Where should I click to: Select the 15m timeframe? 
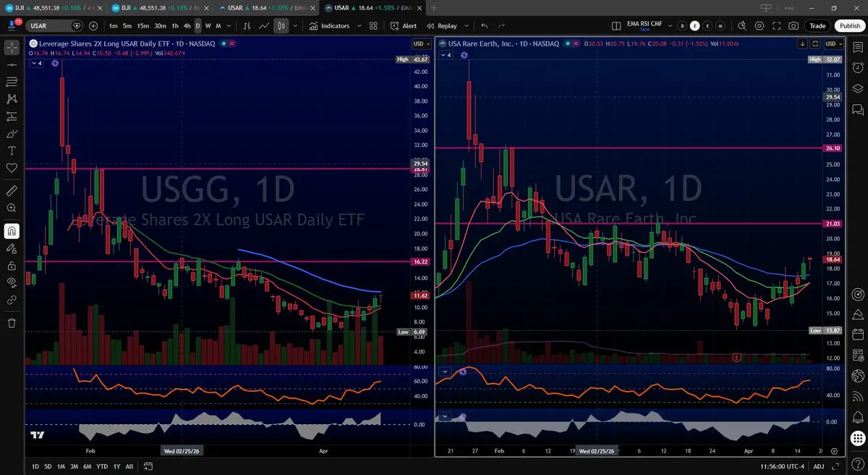pyautogui.click(x=143, y=26)
